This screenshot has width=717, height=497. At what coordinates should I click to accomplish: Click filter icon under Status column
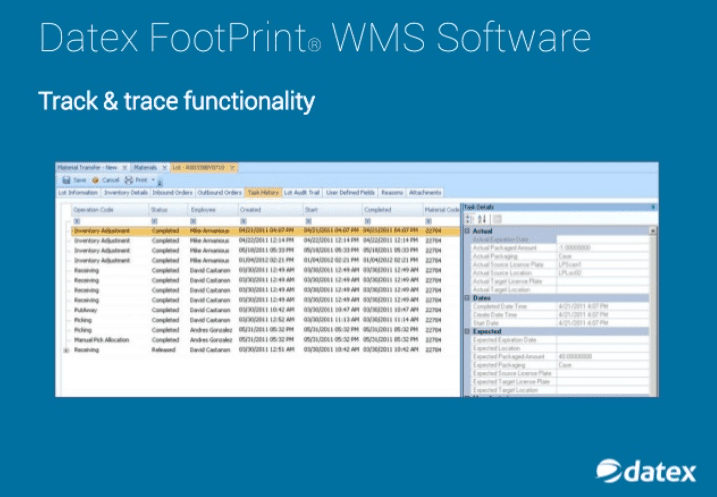(x=155, y=221)
